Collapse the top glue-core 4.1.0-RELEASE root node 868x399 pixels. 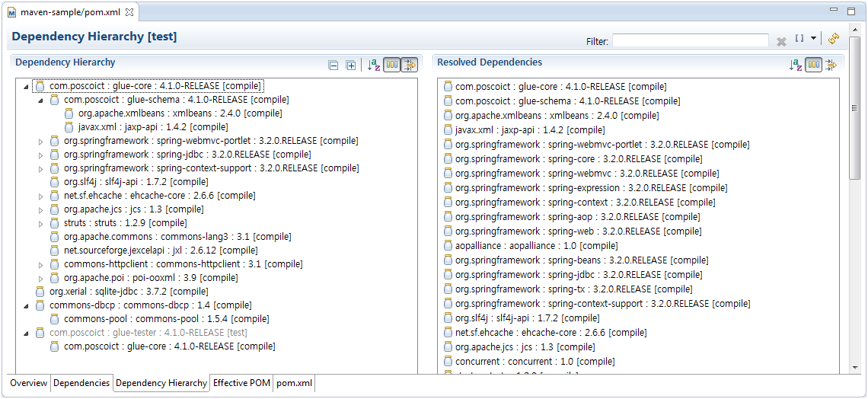26,86
